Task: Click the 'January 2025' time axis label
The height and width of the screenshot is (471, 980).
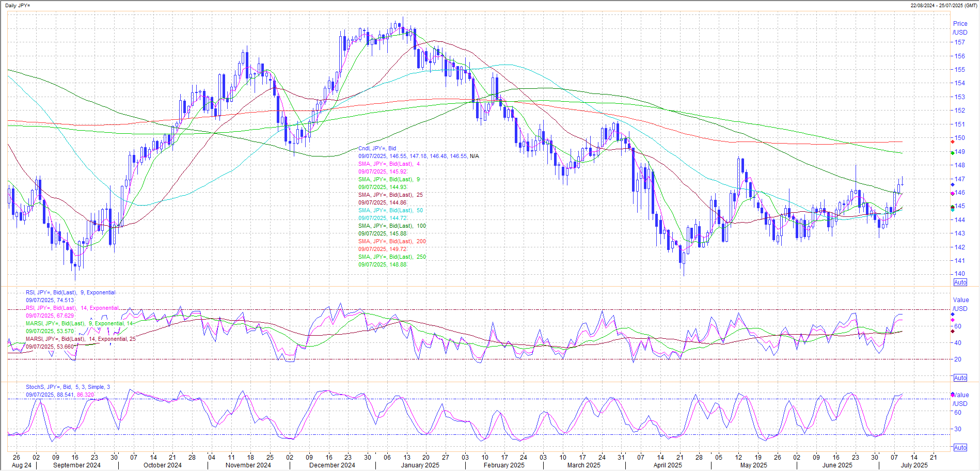Action: [420, 465]
